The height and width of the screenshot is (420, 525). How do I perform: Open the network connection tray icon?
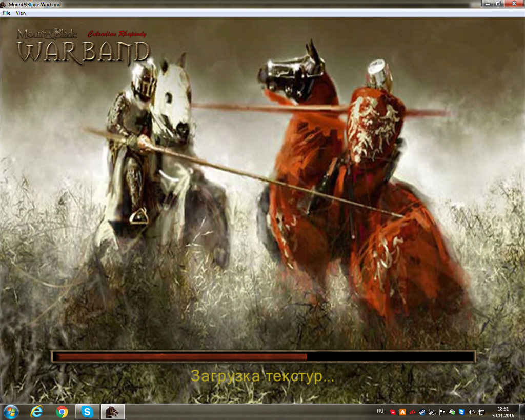[481, 412]
